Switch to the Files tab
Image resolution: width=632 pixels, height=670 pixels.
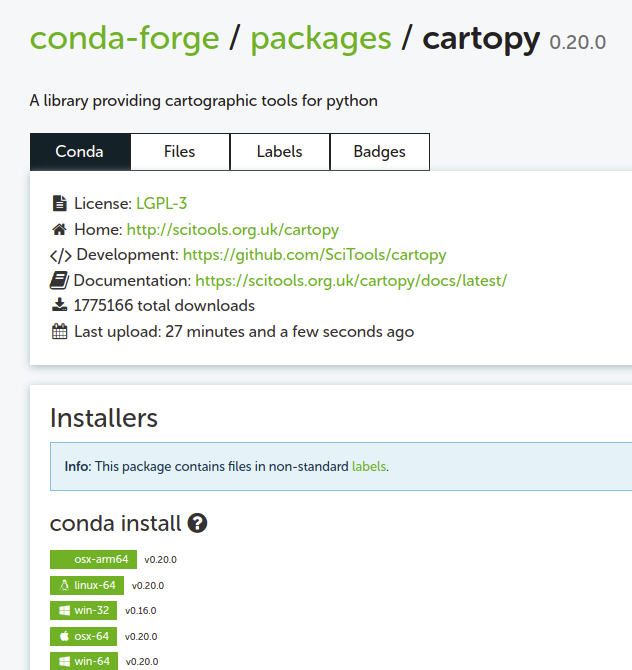click(x=180, y=152)
